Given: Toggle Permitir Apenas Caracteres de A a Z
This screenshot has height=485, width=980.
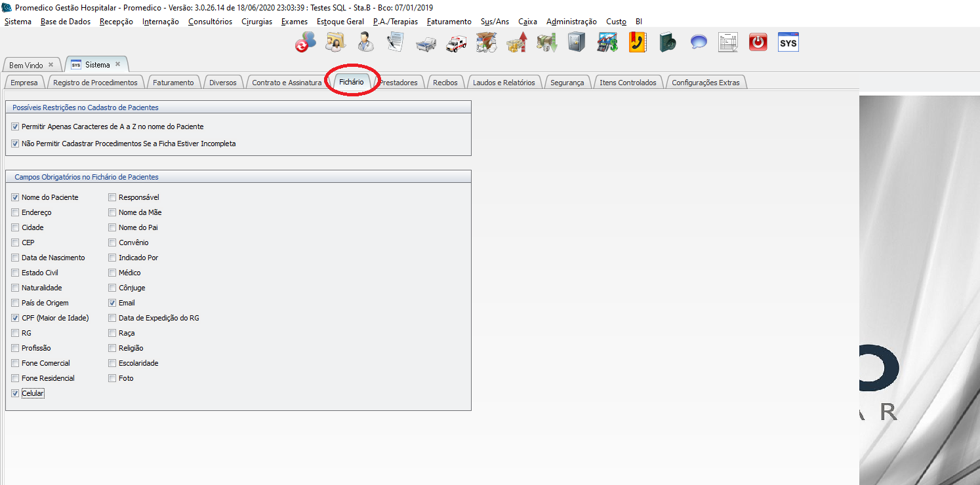Looking at the screenshot, I should click(x=15, y=126).
